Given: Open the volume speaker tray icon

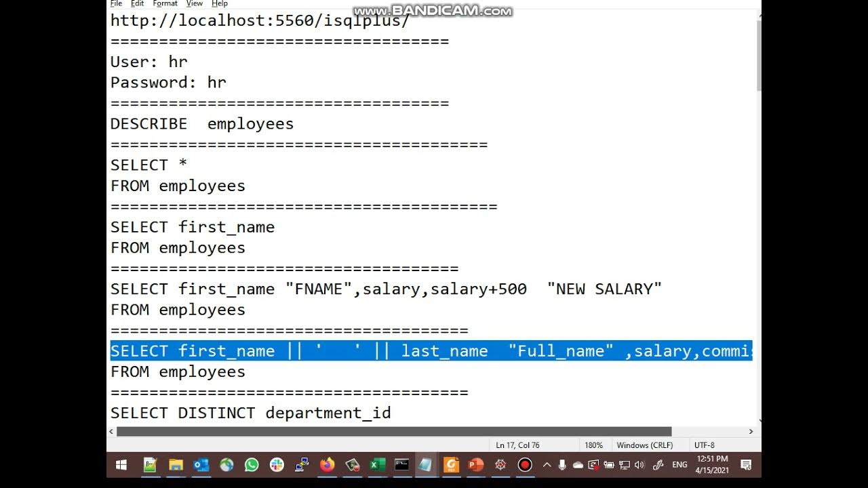Looking at the screenshot, I should coord(639,465).
